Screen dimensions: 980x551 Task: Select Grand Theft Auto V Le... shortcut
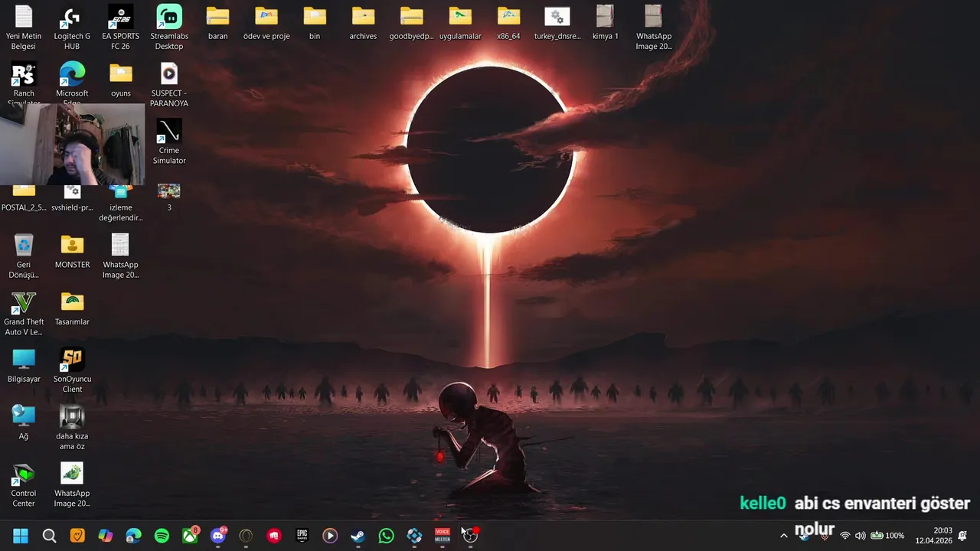click(x=24, y=314)
